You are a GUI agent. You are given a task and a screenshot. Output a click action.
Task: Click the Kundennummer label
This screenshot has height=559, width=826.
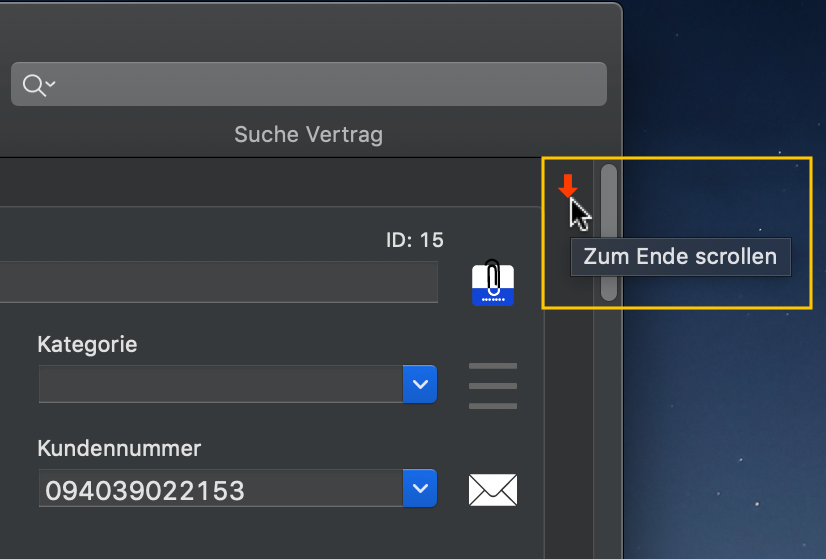tap(119, 448)
